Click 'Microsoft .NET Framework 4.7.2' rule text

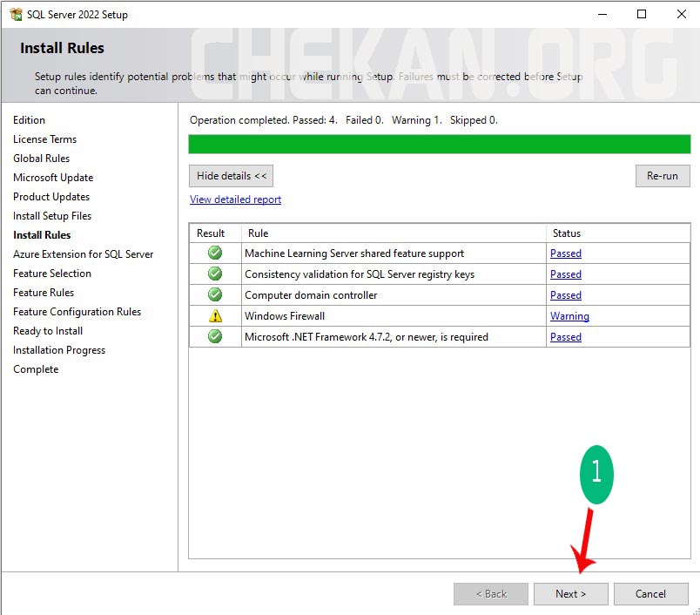(x=367, y=337)
